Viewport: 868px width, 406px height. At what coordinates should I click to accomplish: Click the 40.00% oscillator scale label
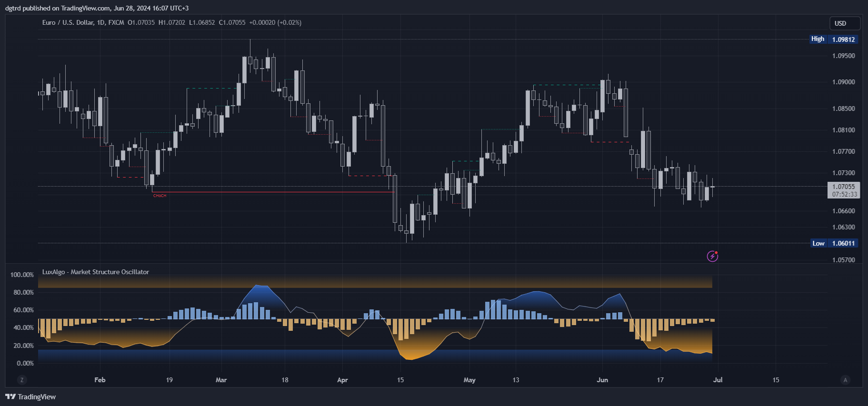click(23, 327)
